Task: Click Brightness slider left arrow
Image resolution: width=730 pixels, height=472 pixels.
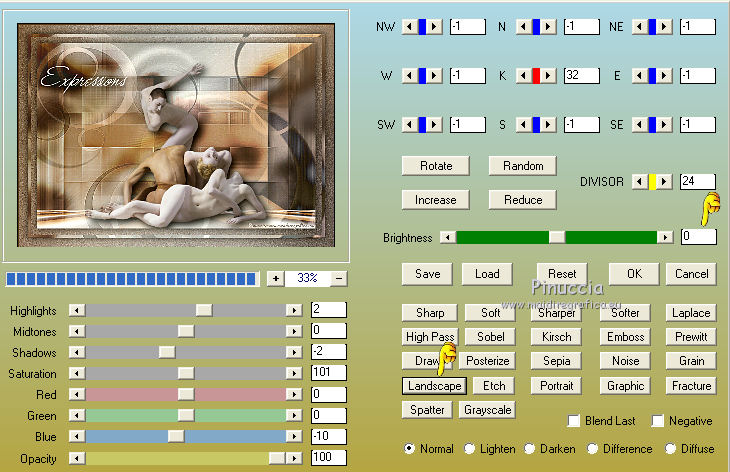Action: pyautogui.click(x=448, y=237)
